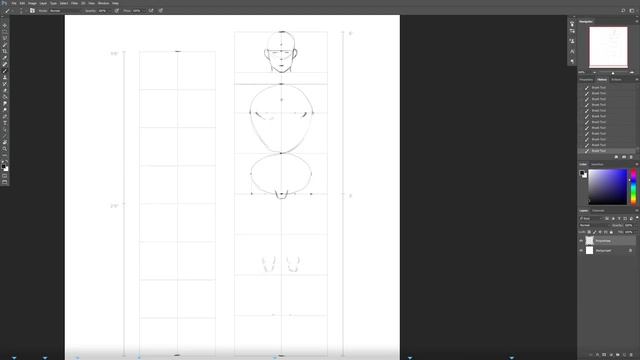
Task: Open the Window menu
Action: (x=103, y=3)
